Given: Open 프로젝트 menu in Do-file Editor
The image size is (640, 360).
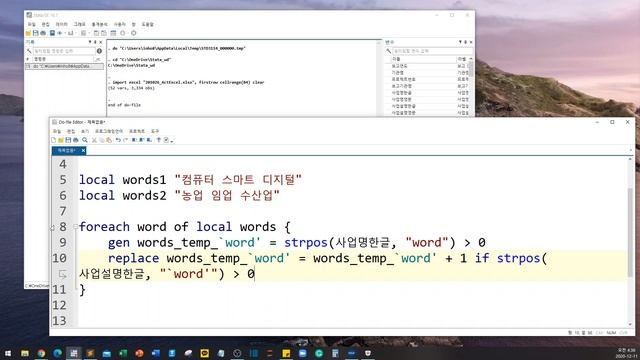Looking at the screenshot, I should coord(137,131).
